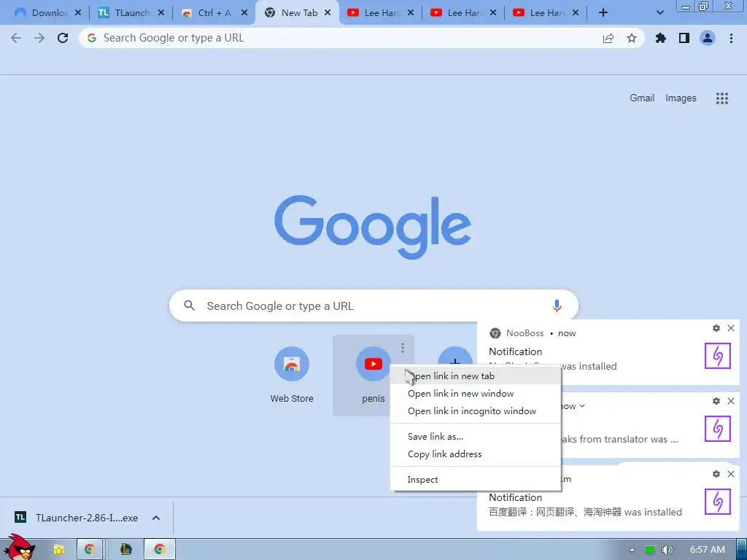Open settings gear on the translator notification

tap(716, 401)
